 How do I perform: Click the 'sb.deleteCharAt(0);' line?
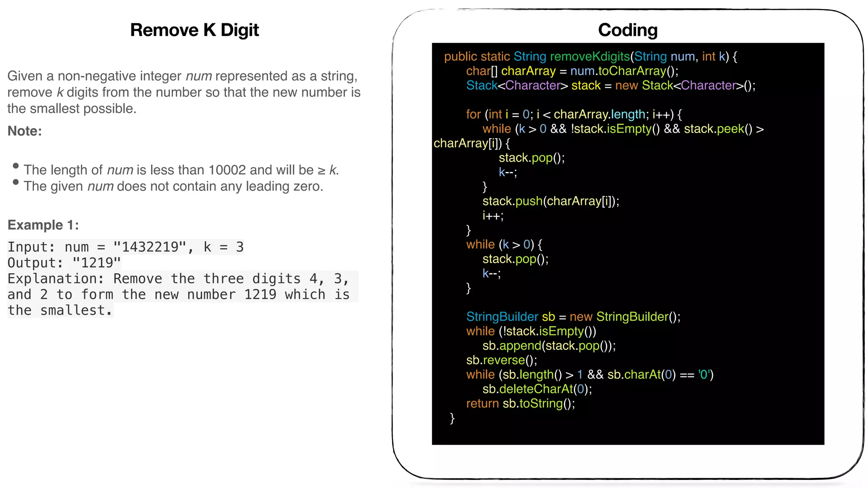coord(537,389)
